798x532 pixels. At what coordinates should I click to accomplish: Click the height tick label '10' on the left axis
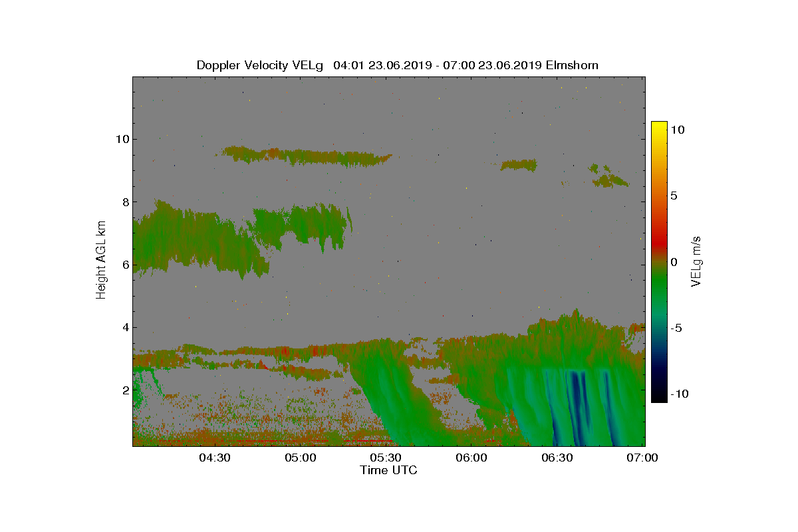point(121,139)
